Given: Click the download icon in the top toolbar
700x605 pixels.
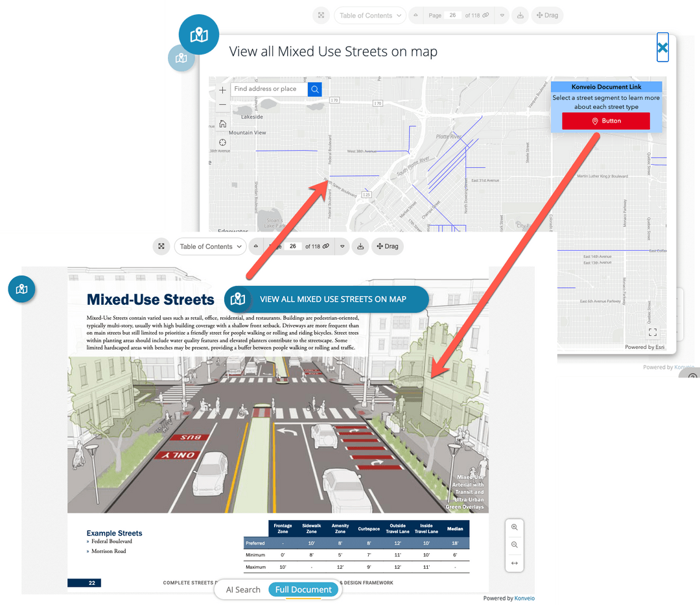Looking at the screenshot, I should click(520, 15).
